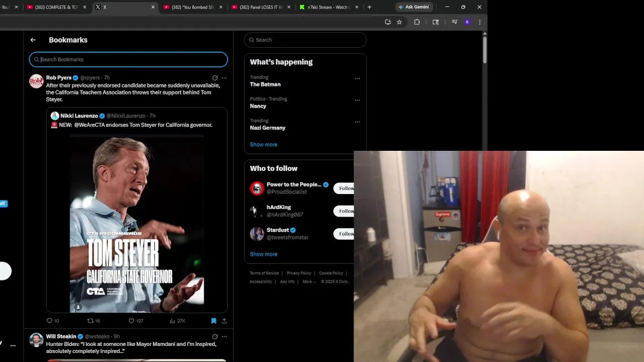Open the browser Extensions puzzle icon
This screenshot has width=644, height=362.
click(x=417, y=22)
